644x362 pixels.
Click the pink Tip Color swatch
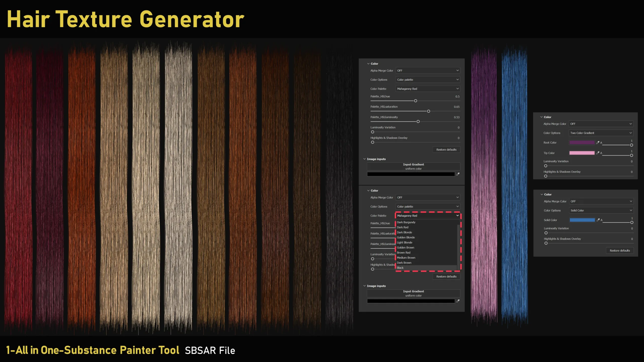(x=582, y=153)
